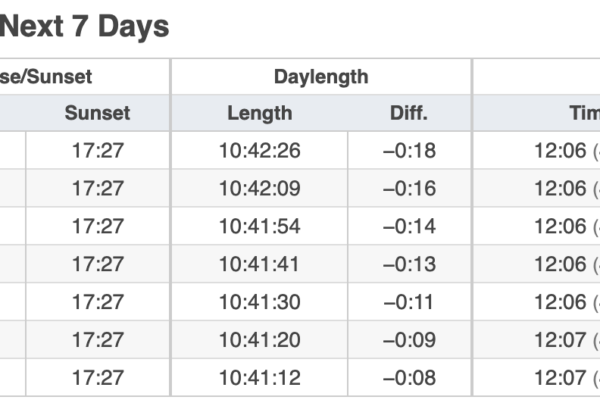Click the –0:11 difference cell

[x=409, y=302]
